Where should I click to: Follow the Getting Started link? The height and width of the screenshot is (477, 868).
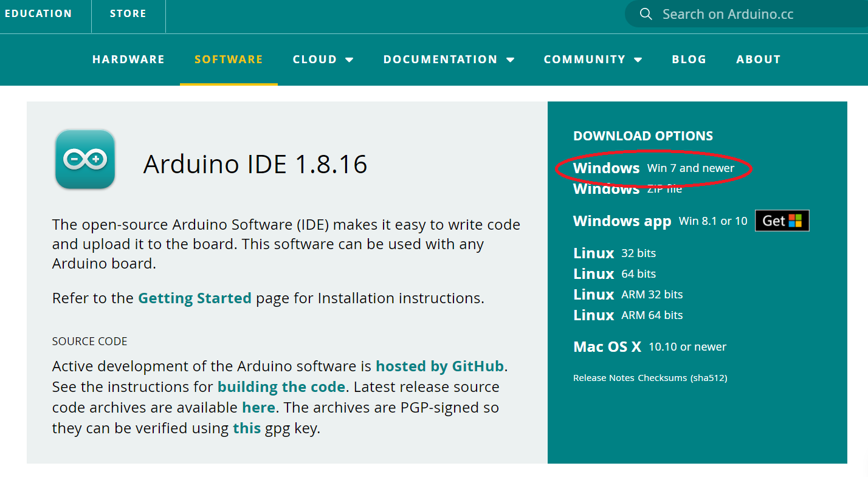pyautogui.click(x=195, y=298)
